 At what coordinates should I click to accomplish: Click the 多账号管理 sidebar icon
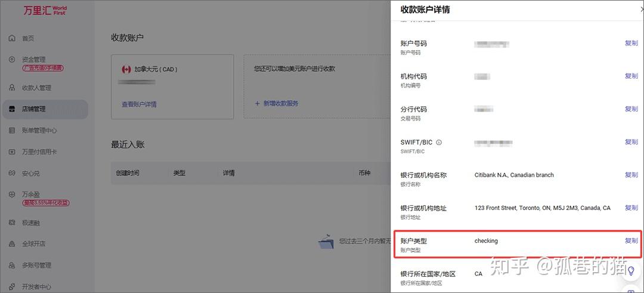pyautogui.click(x=12, y=265)
